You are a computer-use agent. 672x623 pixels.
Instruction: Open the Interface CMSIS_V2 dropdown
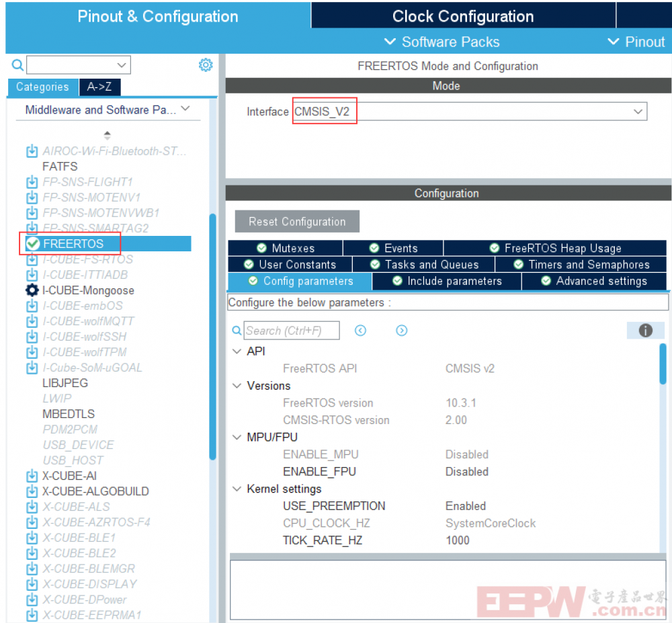[470, 112]
